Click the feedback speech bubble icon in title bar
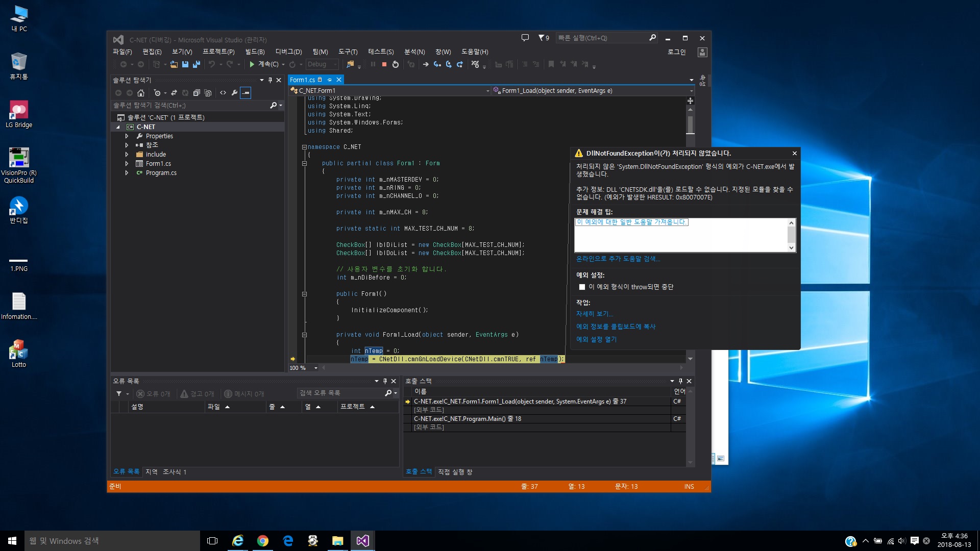The height and width of the screenshot is (551, 980). pos(525,38)
